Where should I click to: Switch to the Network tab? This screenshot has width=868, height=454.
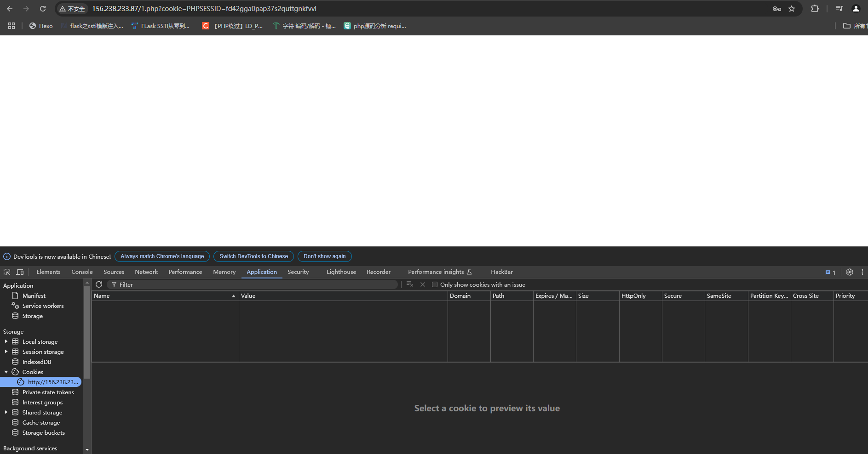(146, 272)
